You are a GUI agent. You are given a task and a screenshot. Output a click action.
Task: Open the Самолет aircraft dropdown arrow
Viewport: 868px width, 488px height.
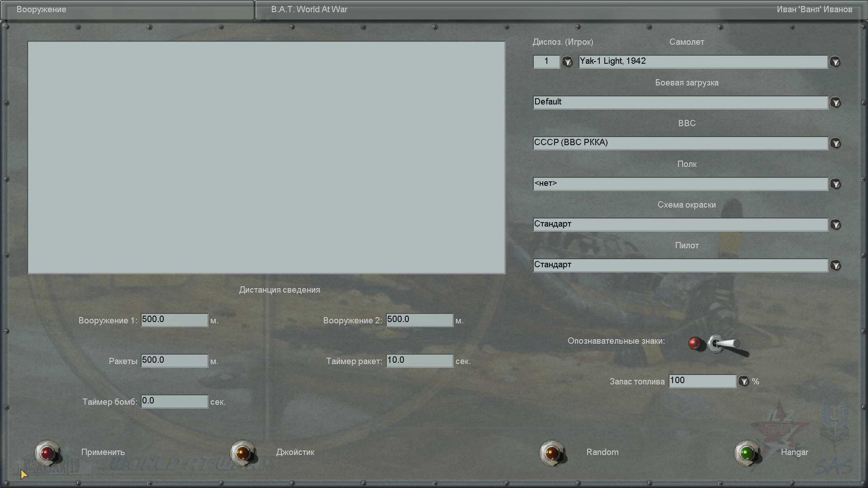pyautogui.click(x=835, y=62)
